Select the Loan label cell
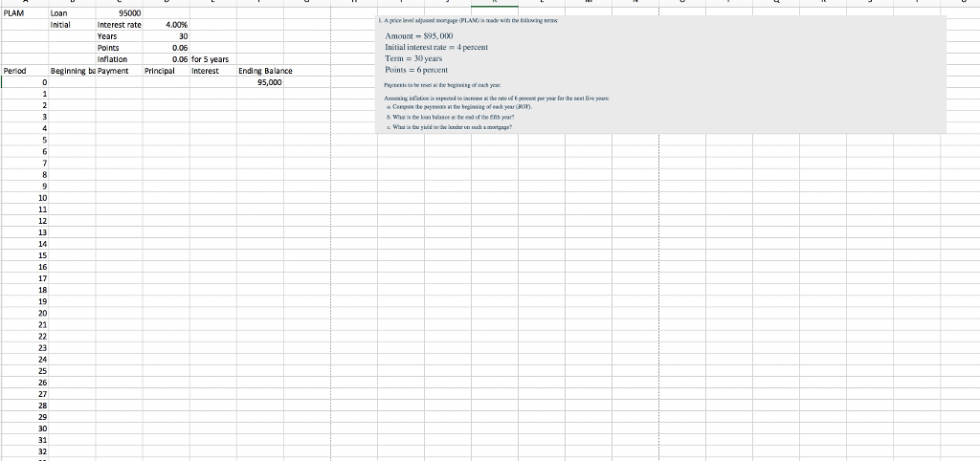The image size is (980, 461). click(72, 12)
